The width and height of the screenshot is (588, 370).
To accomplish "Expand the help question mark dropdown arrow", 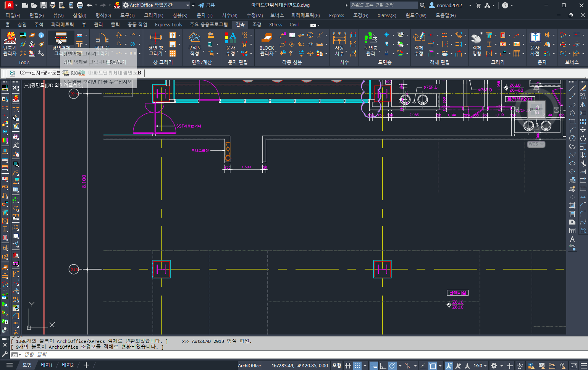I will 512,5.
